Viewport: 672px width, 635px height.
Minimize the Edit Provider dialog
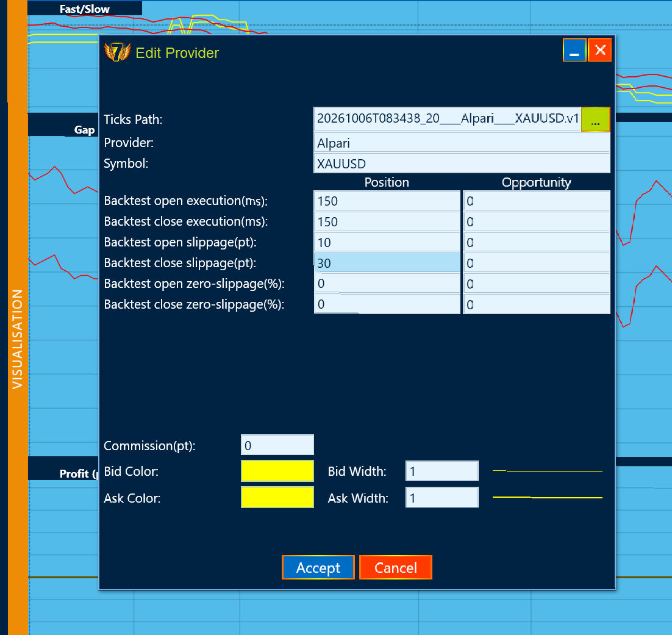(574, 50)
